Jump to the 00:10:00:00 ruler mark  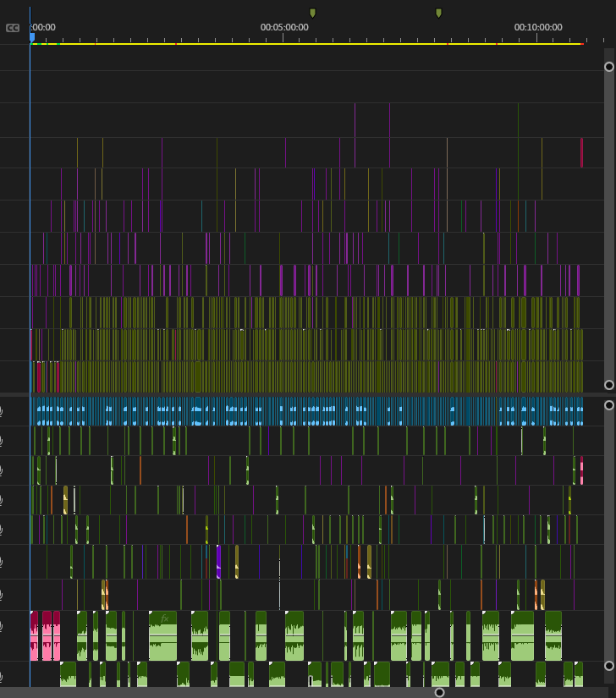[538, 27]
